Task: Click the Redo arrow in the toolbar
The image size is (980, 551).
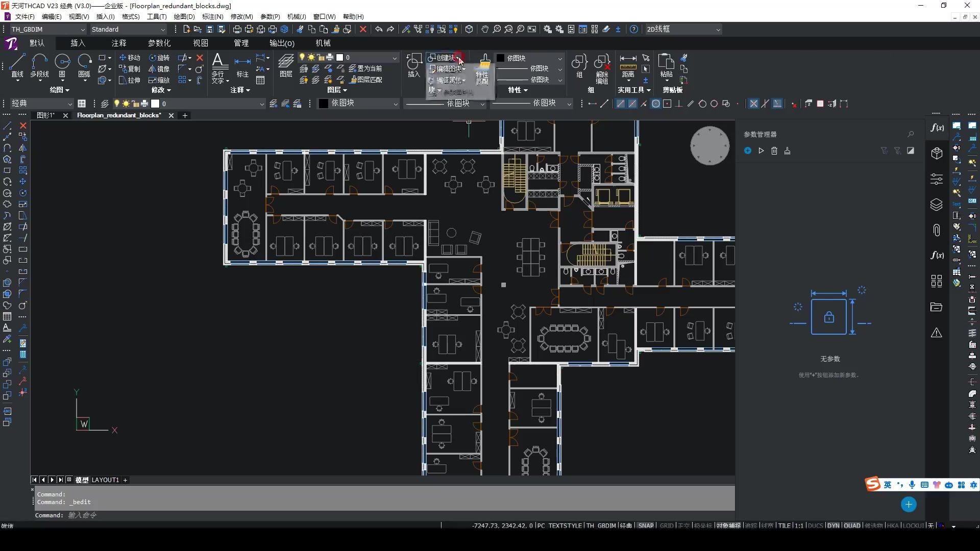Action: (x=390, y=30)
